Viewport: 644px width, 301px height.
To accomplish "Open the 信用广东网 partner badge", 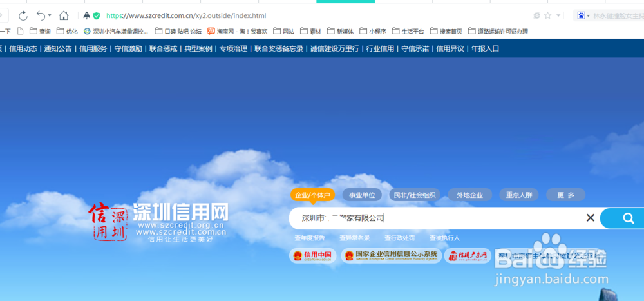I will pos(468,256).
